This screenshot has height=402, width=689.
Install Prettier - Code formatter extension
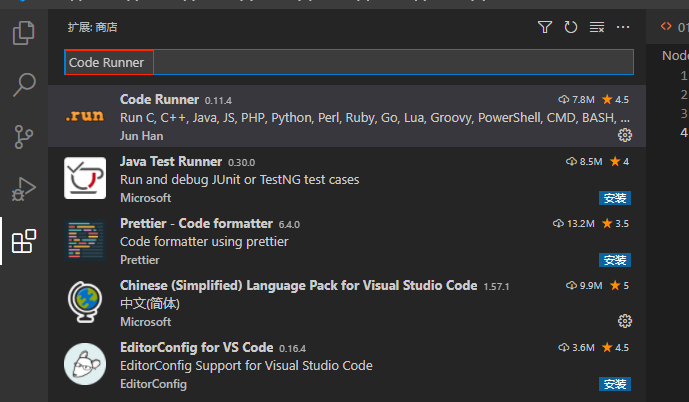point(614,260)
